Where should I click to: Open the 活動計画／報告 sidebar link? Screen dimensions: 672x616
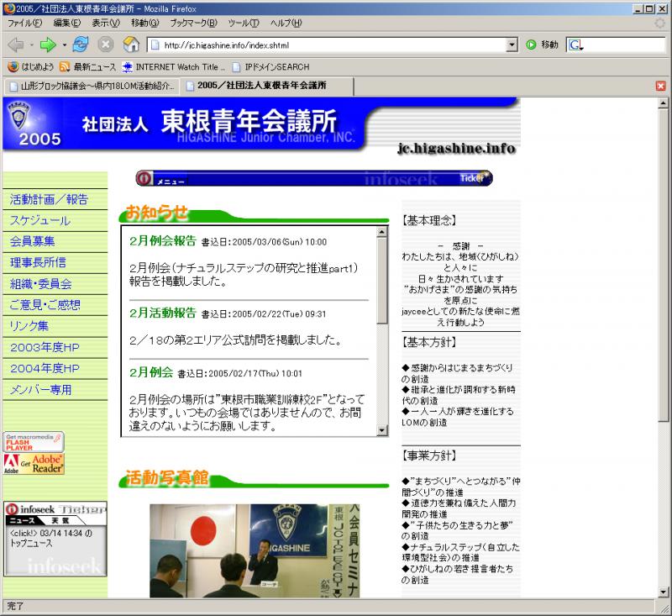pyautogui.click(x=49, y=199)
